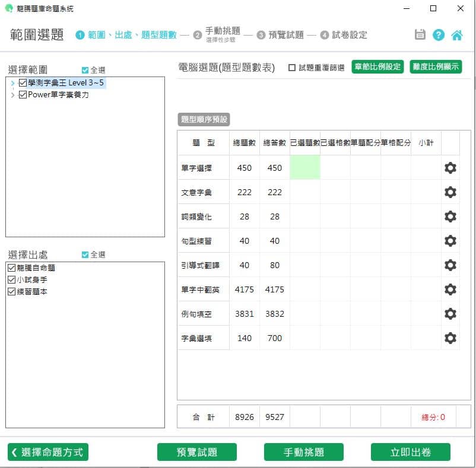Click 題型順序預設 button
The image size is (476, 468).
click(x=204, y=119)
